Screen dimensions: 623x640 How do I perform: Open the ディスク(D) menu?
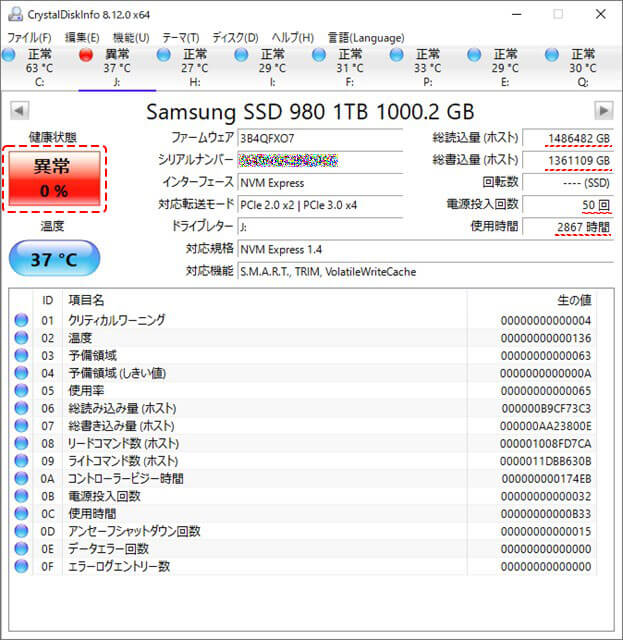pos(235,38)
